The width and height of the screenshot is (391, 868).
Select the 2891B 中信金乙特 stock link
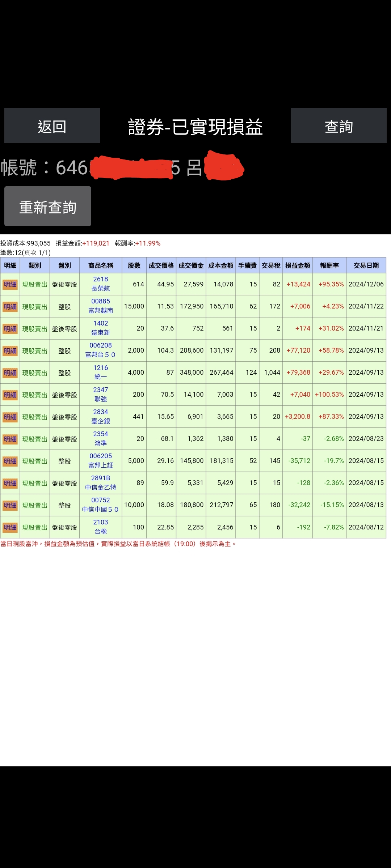tap(101, 482)
